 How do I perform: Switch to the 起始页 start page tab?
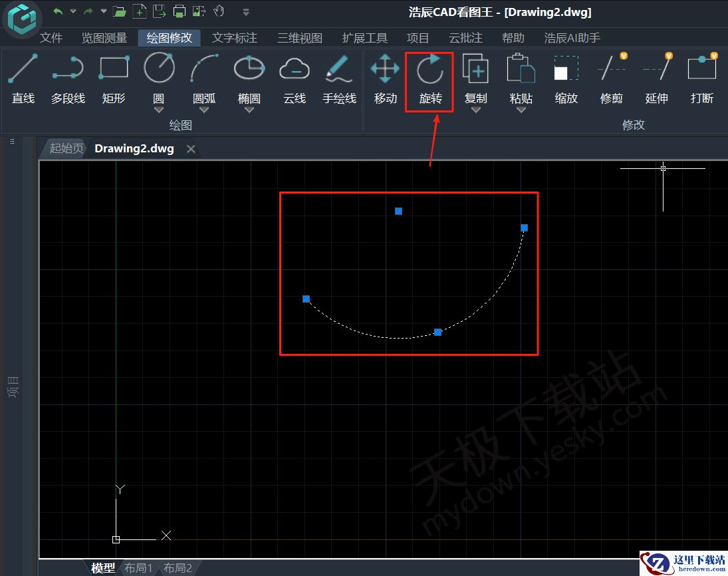tap(66, 148)
